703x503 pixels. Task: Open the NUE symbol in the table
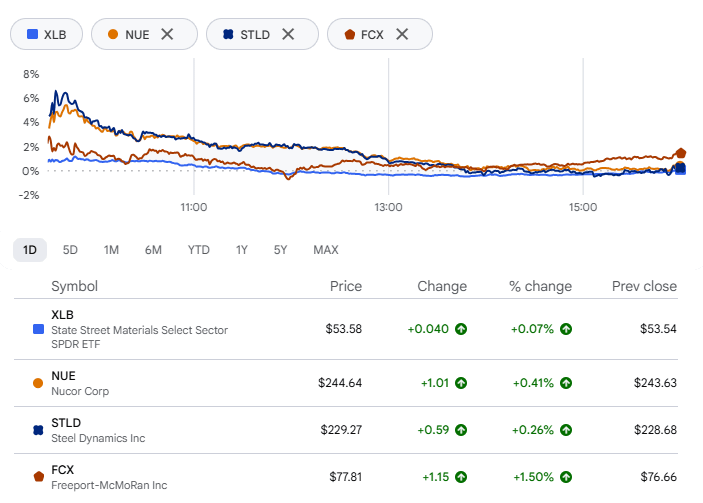pos(63,376)
